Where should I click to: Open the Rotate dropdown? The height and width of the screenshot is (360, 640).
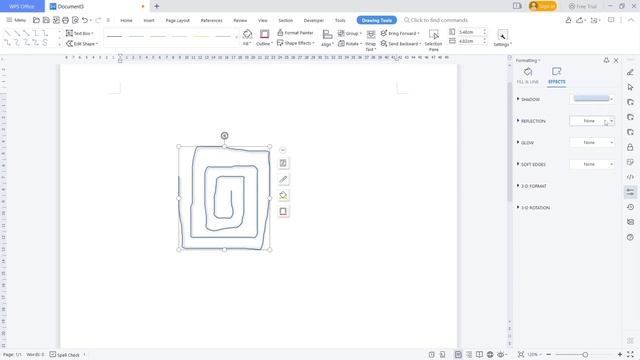pos(350,43)
